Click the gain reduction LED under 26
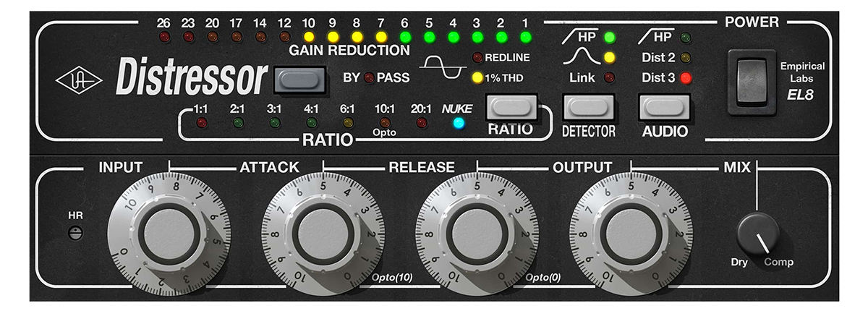 coord(164,35)
